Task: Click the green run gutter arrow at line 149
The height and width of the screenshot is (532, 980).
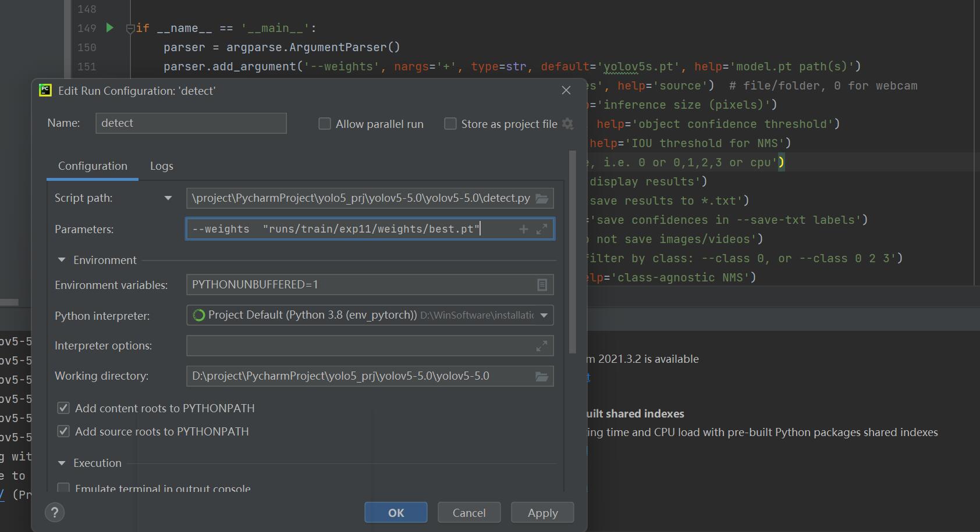Action: [109, 27]
